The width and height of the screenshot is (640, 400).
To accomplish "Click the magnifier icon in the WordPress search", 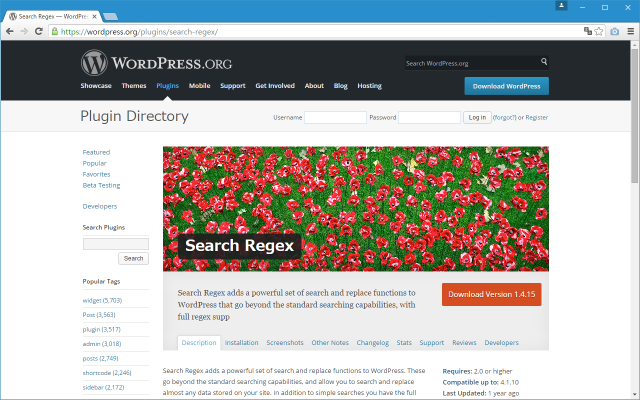I will (544, 62).
